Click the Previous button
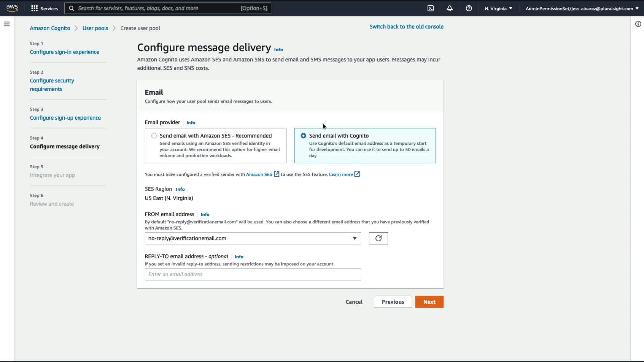Screen dimensions: 644x362 [x=392, y=302]
